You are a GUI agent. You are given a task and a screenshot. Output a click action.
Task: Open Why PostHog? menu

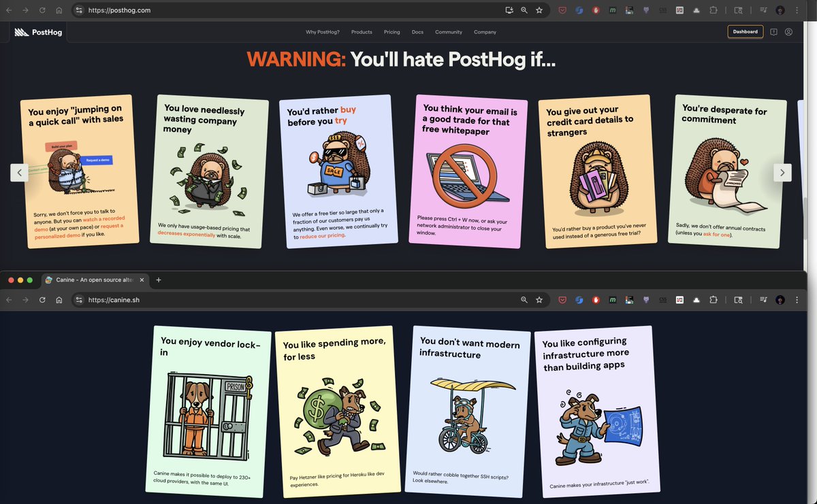(x=323, y=32)
